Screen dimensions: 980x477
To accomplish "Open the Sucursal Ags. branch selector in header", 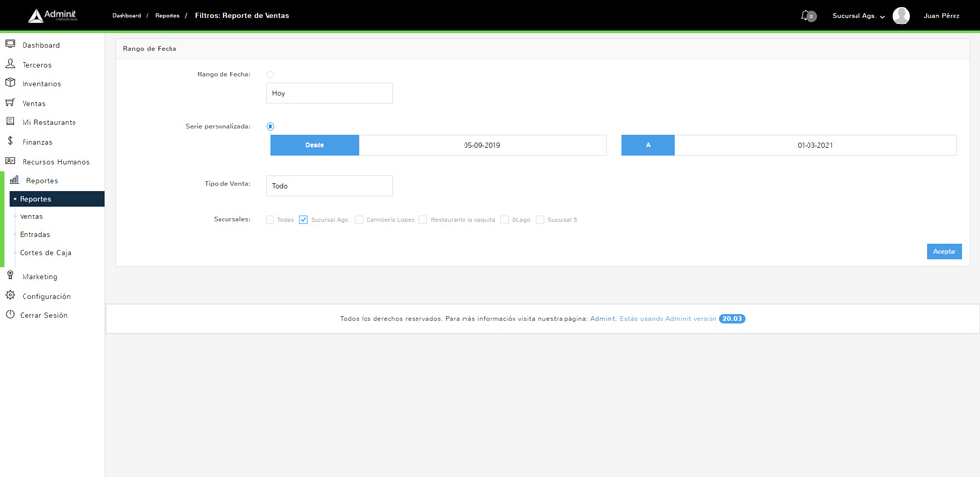I will 857,16.
